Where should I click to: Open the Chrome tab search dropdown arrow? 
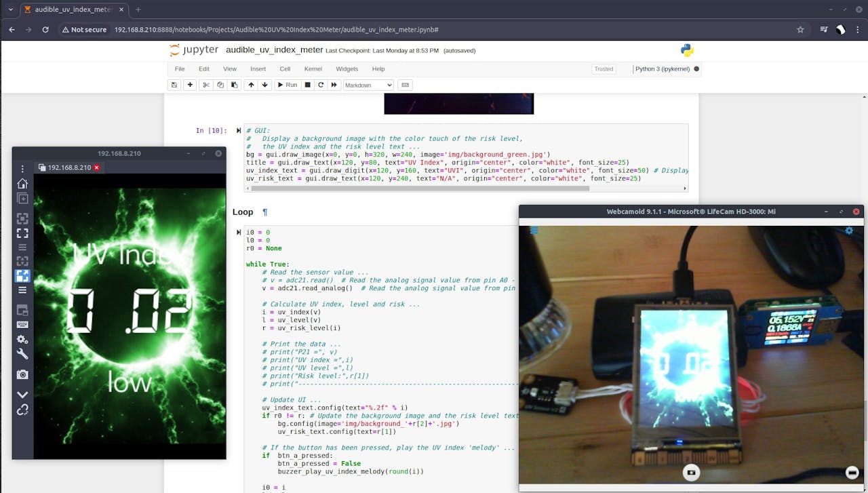pos(10,9)
